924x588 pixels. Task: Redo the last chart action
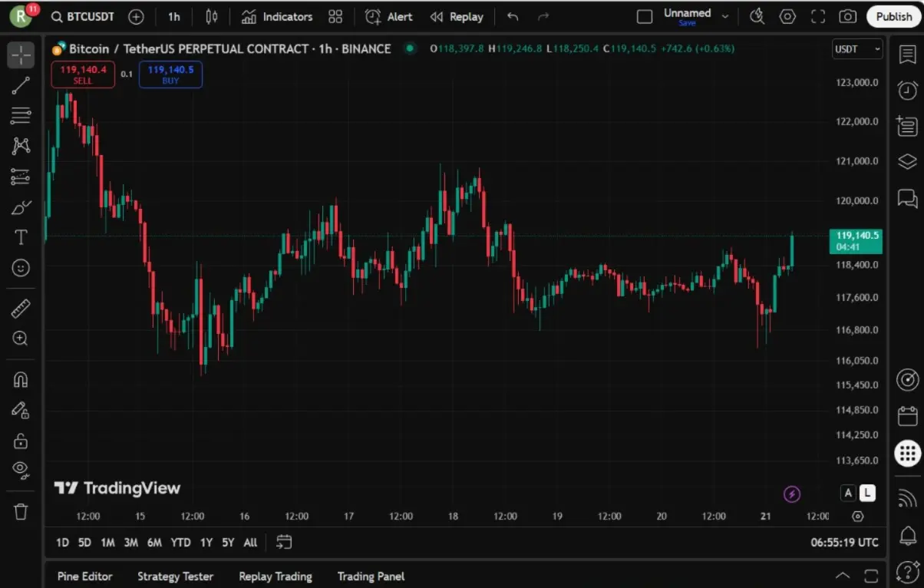543,16
